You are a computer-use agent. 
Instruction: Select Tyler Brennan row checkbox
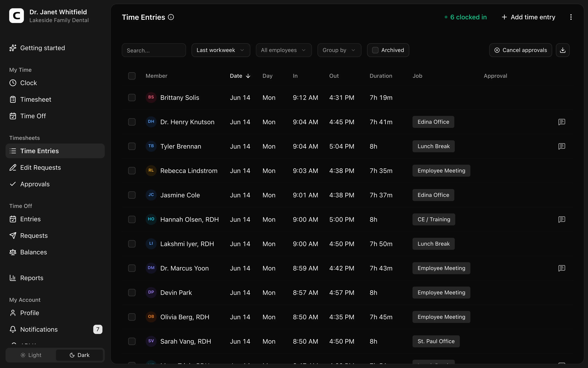(x=132, y=146)
